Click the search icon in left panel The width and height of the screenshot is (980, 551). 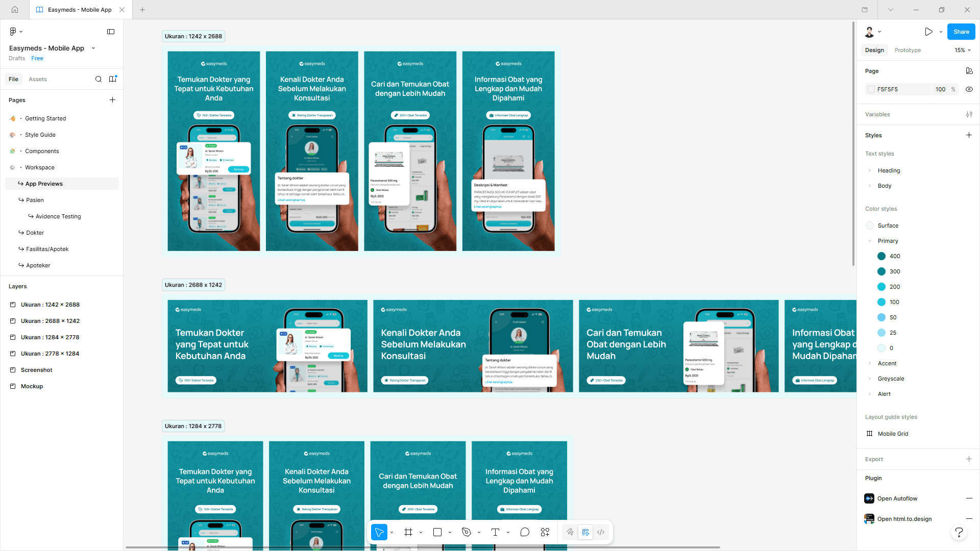tap(99, 79)
